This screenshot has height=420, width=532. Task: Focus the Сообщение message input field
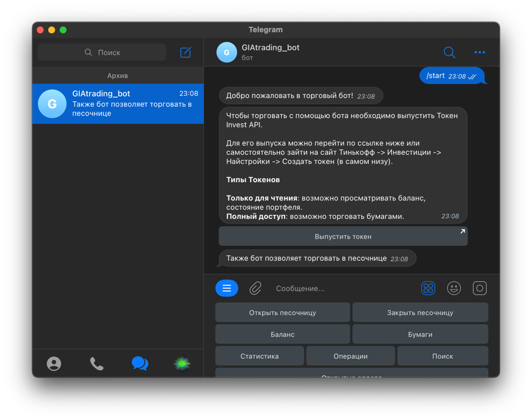point(342,288)
